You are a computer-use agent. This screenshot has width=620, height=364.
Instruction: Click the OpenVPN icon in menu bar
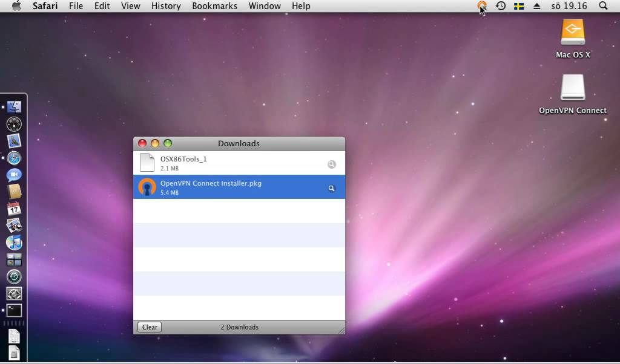coord(481,6)
